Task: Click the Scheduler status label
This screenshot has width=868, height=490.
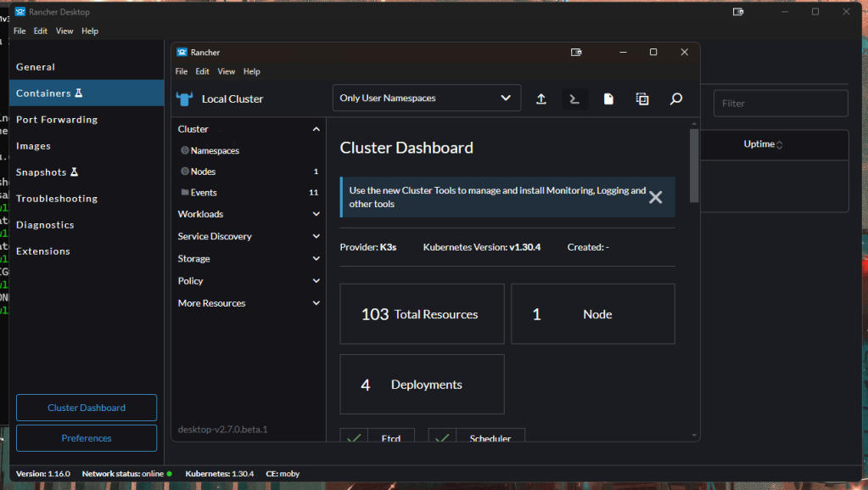Action: (x=490, y=438)
